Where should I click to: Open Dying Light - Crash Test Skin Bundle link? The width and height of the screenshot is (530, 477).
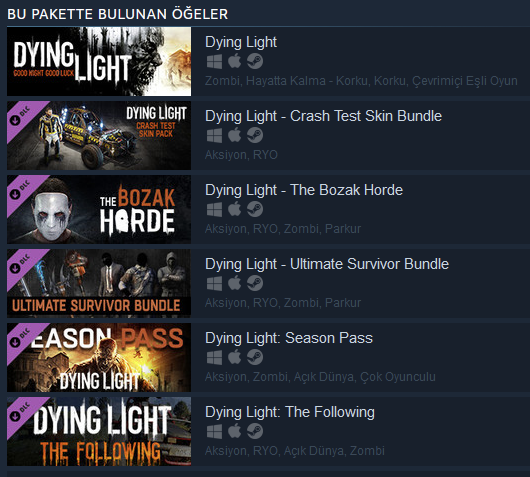coord(323,116)
